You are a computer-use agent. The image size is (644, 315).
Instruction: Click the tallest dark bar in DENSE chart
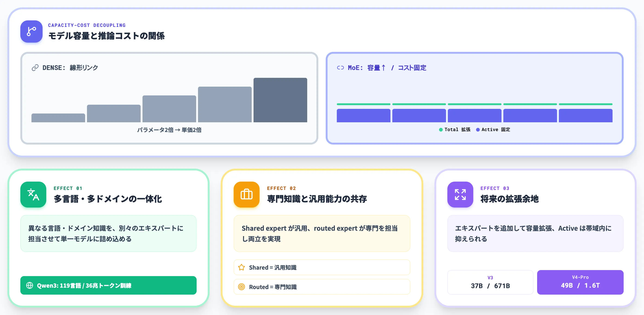click(x=280, y=100)
